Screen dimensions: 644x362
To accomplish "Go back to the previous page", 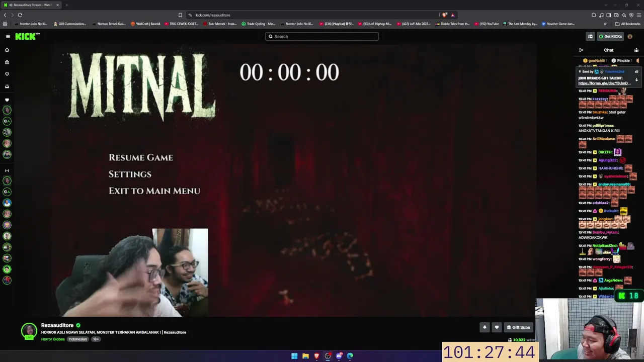I will click(x=6, y=15).
